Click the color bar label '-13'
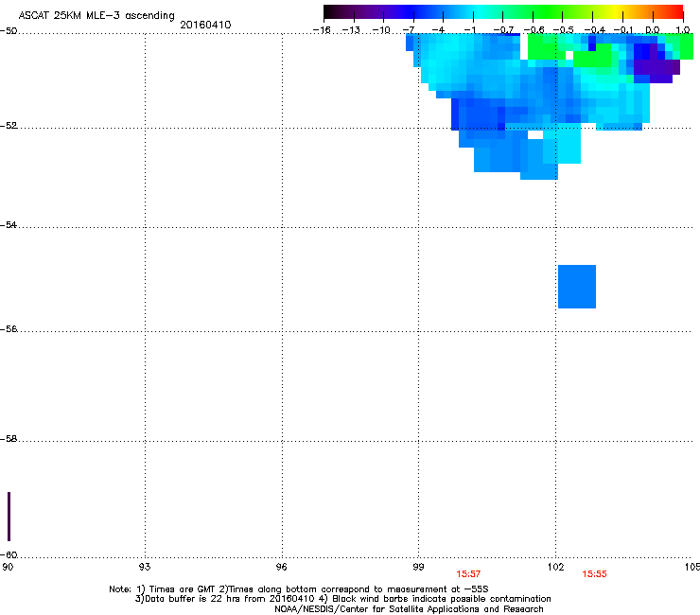 coord(351,30)
